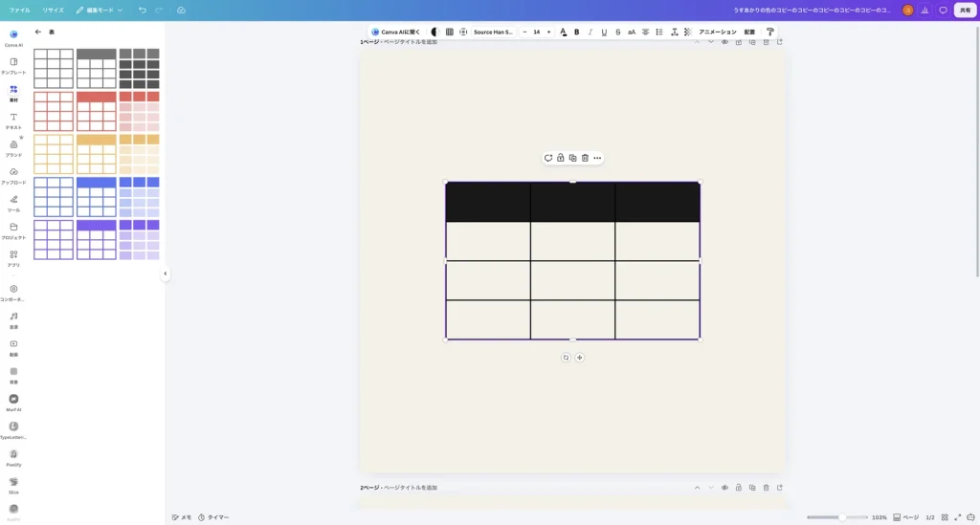The image size is (980, 525).
Task: Lock page 1 with the lock icon
Action: 738,42
